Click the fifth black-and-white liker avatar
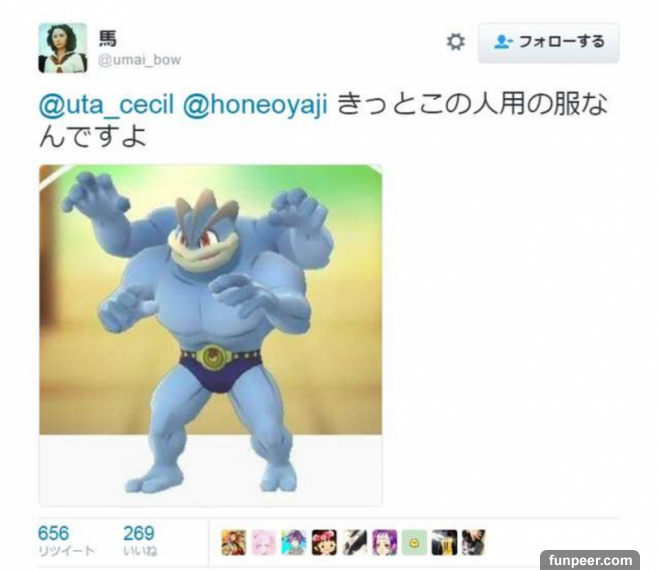Screen dimensions: 660x570 click(354, 542)
